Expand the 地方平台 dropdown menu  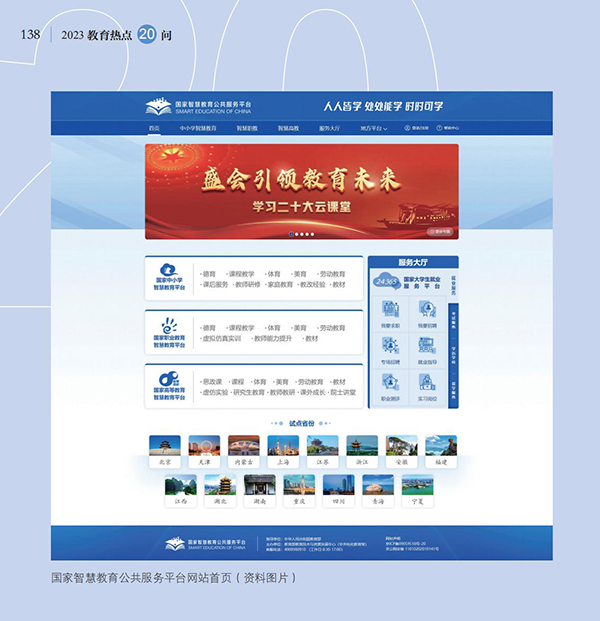(373, 128)
